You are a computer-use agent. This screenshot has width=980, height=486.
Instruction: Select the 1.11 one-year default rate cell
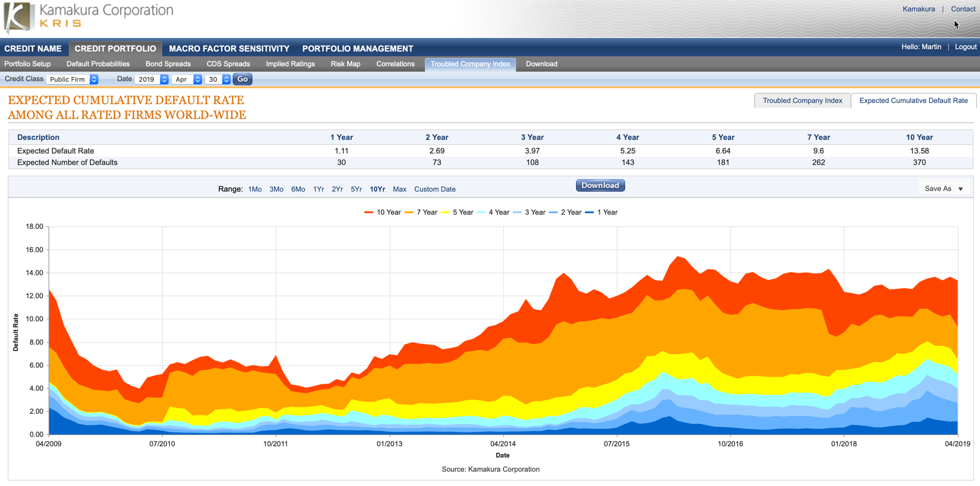coord(341,151)
